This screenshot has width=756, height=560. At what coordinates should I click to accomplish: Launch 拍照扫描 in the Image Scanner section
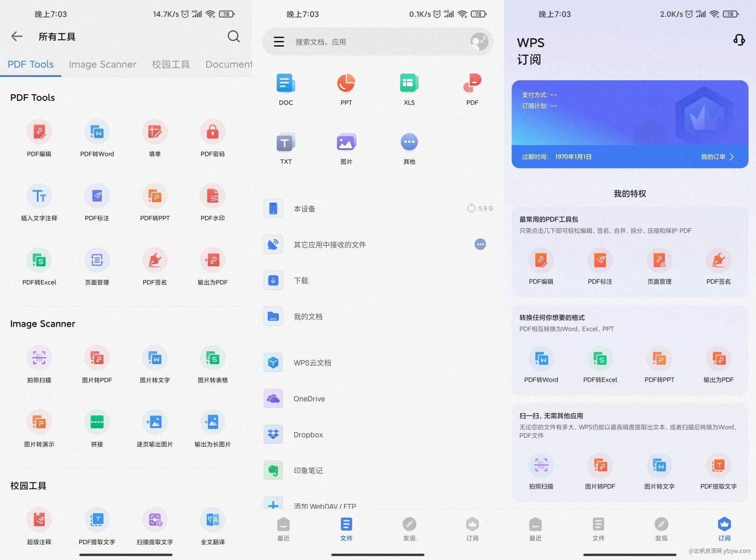click(39, 364)
